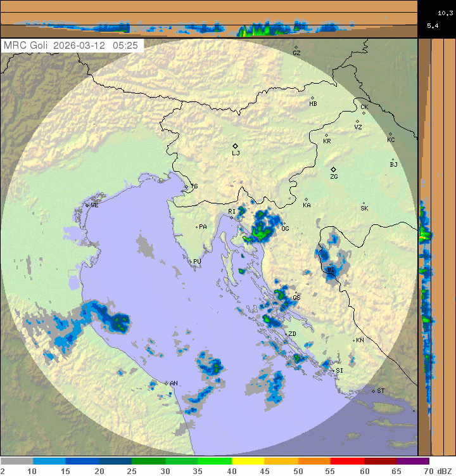Click the SK marker east of KA
Viewport: 456px width, 476px height.
point(364,203)
